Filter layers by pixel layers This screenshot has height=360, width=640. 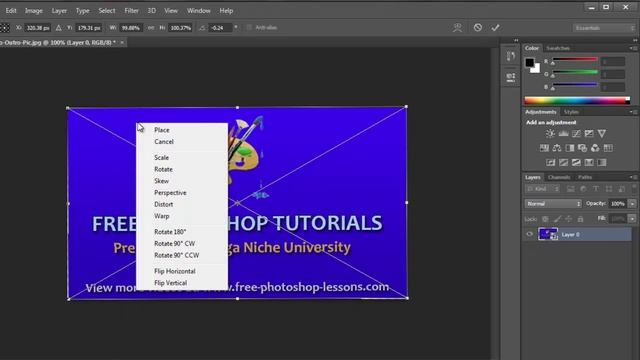pyautogui.click(x=570, y=189)
